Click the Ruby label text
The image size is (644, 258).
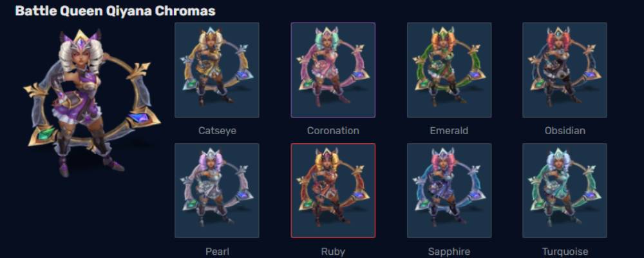[x=333, y=252]
